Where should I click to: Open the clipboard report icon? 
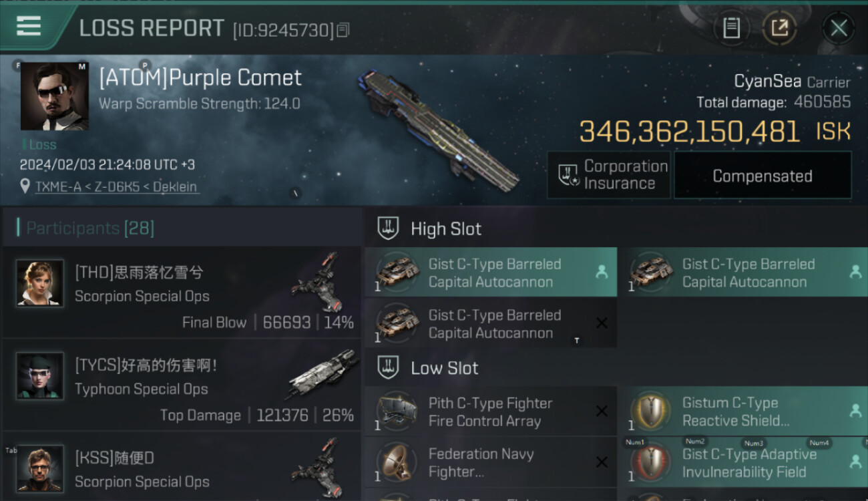tap(731, 28)
